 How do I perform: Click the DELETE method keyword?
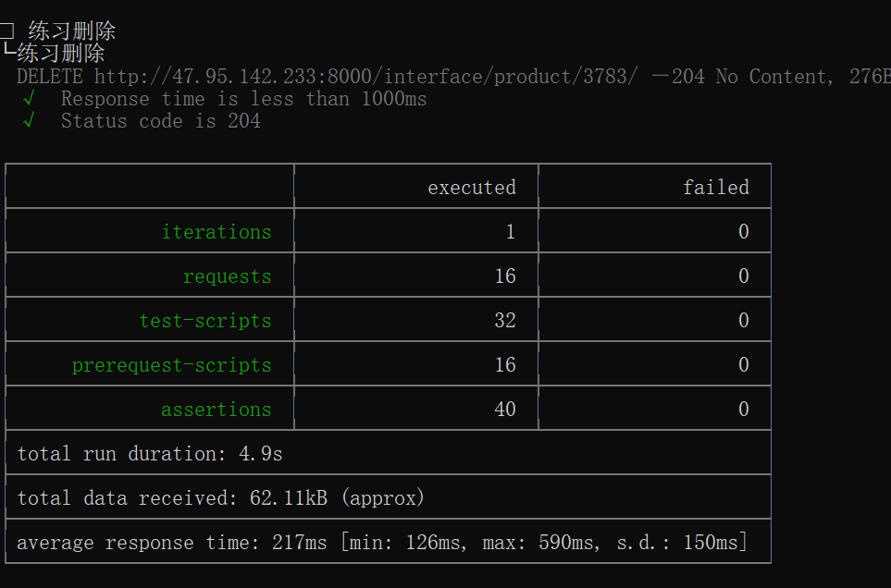click(49, 77)
